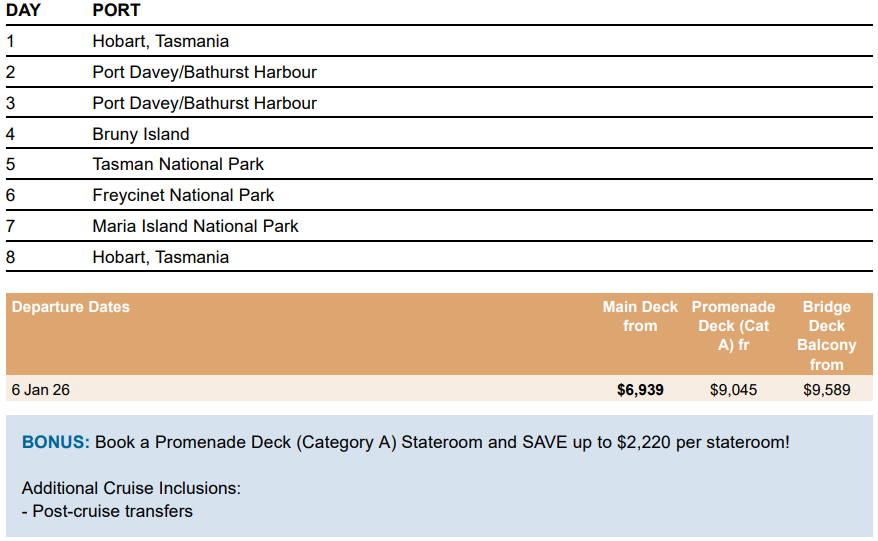Click the $9,045 Promenade Deck price

coord(734,390)
